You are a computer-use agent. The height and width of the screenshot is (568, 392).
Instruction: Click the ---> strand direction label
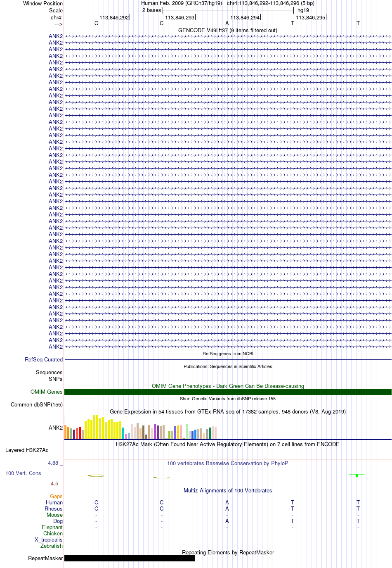click(x=58, y=24)
